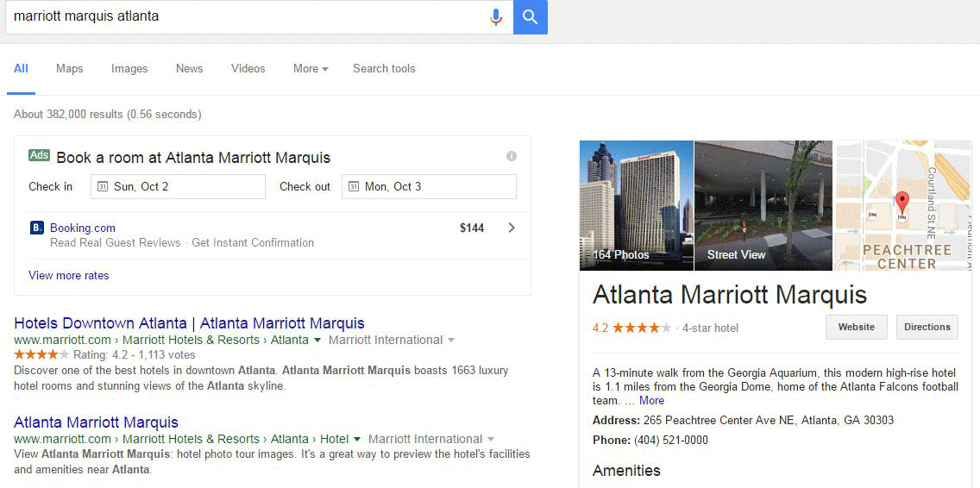Click Read Real Guest Reviews text

click(115, 243)
